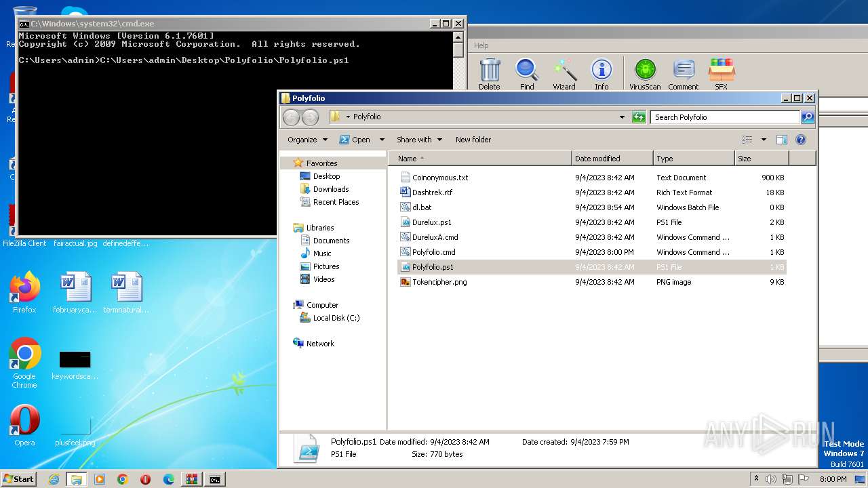Click the WinRAR SFX icon
The height and width of the screenshot is (488, 868).
722,74
